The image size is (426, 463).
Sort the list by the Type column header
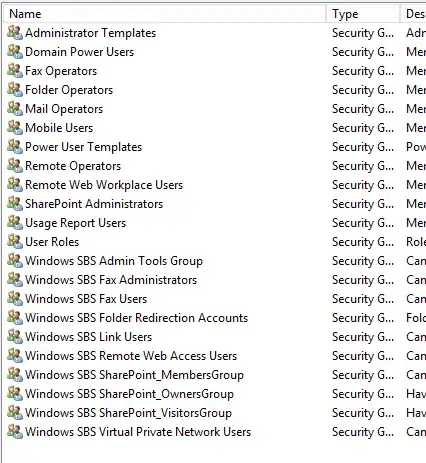click(x=363, y=14)
